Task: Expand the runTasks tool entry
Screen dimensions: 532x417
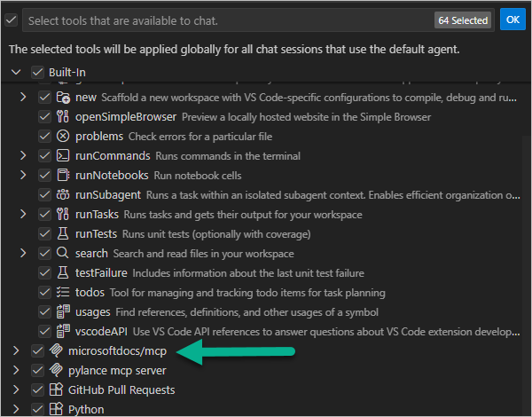Action: click(24, 215)
